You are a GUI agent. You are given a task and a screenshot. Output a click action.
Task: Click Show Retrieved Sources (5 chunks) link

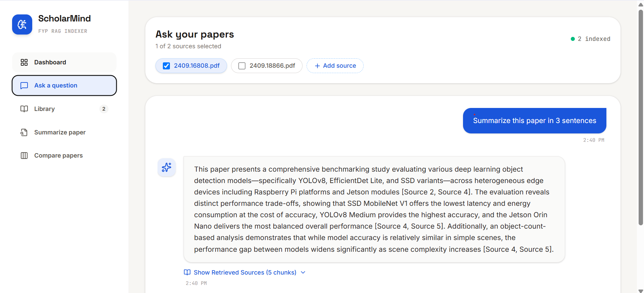tap(245, 273)
